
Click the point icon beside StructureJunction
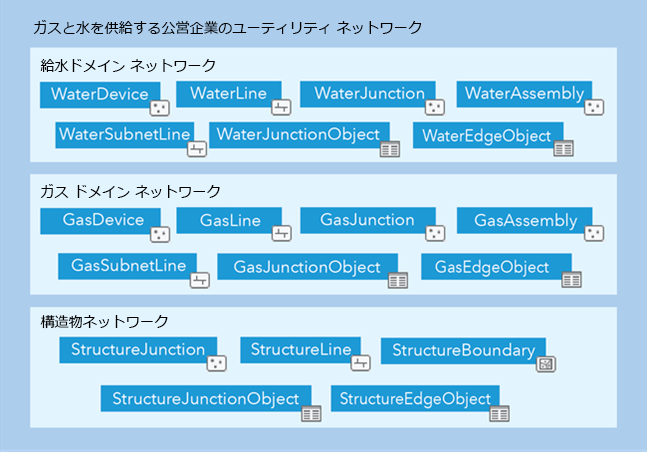[217, 363]
